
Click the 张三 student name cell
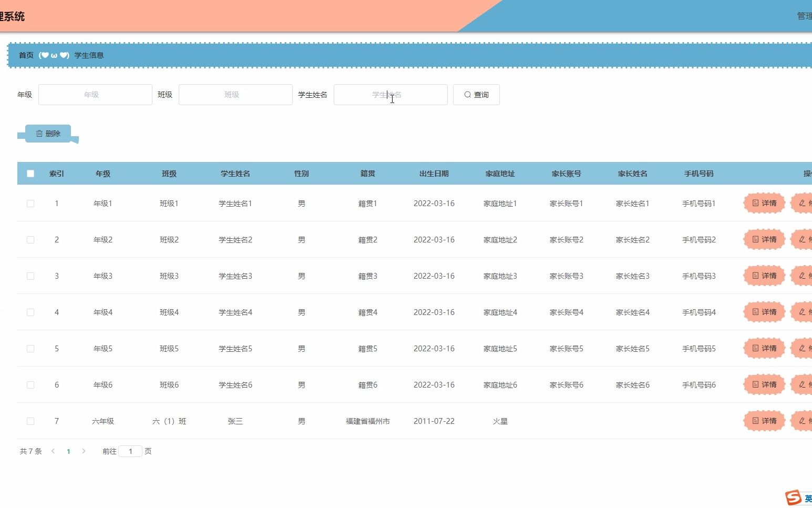click(235, 421)
